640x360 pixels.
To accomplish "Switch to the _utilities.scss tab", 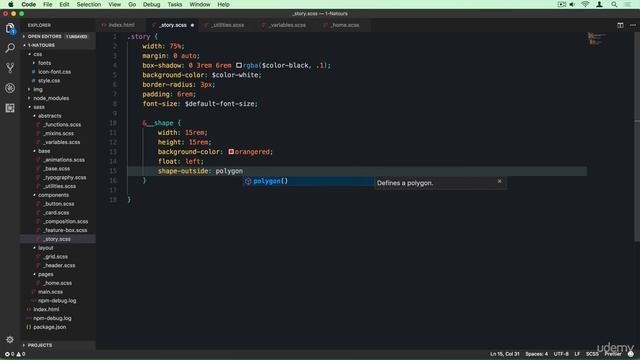I will tap(227, 25).
